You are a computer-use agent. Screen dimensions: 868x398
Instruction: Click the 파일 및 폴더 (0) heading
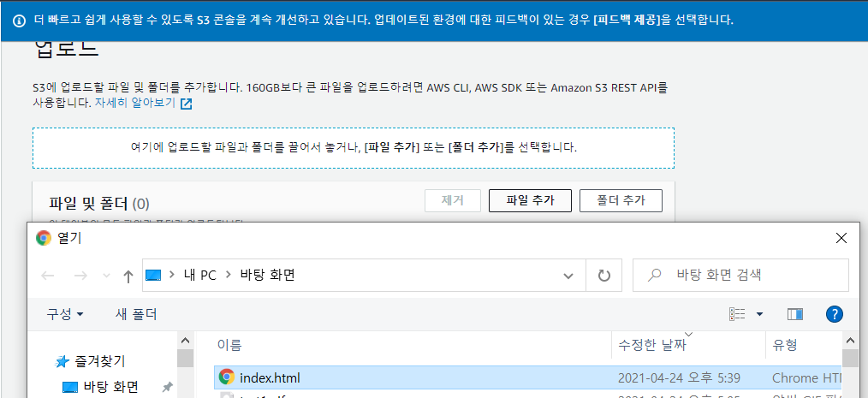pos(99,205)
